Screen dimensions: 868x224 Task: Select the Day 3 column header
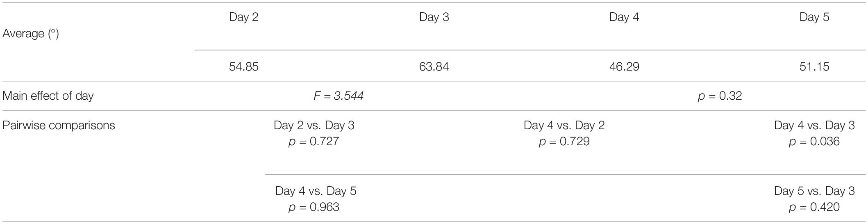(434, 17)
